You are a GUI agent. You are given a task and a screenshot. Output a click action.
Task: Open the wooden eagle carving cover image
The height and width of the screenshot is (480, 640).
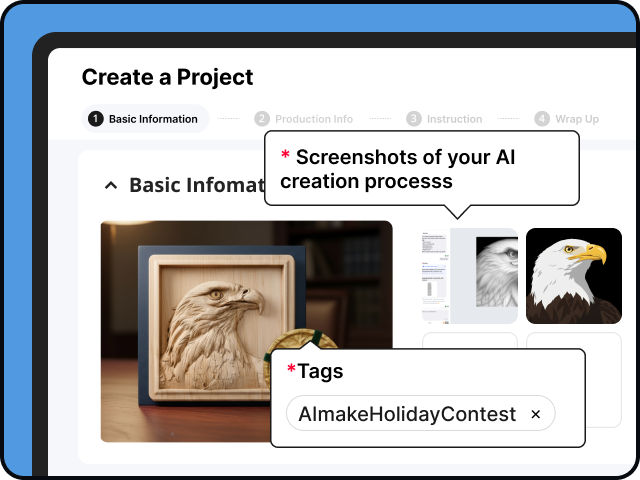tap(190, 300)
